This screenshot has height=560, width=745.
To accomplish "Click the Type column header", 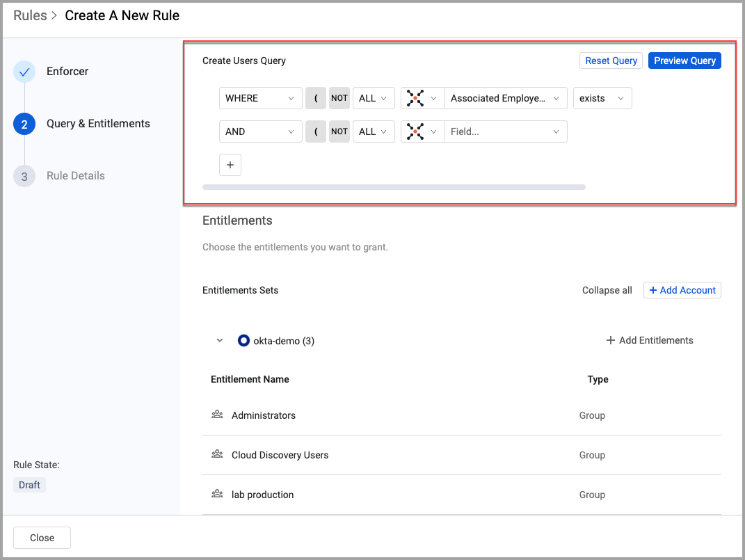I will click(x=598, y=379).
